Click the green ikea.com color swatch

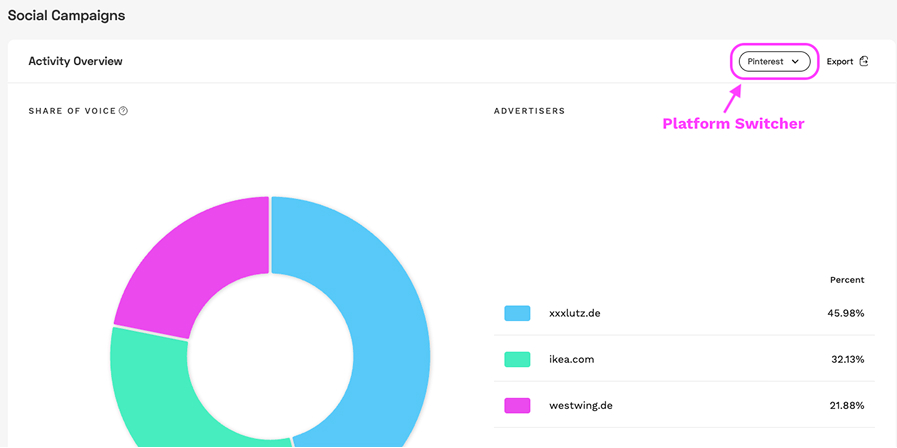tap(517, 359)
